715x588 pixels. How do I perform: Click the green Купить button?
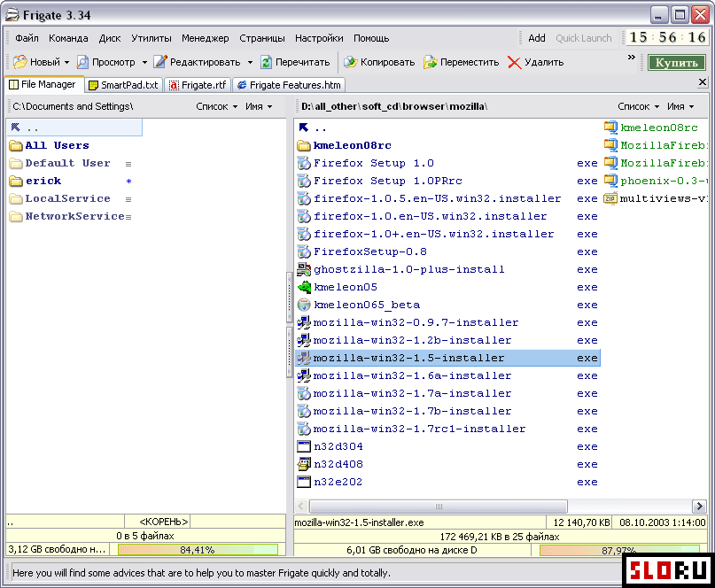(676, 63)
